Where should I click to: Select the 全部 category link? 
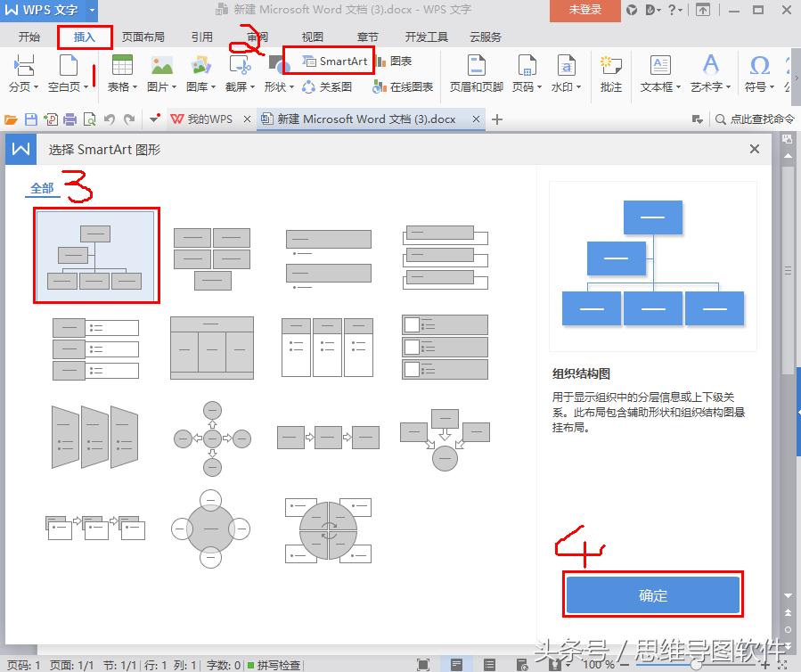[42, 188]
